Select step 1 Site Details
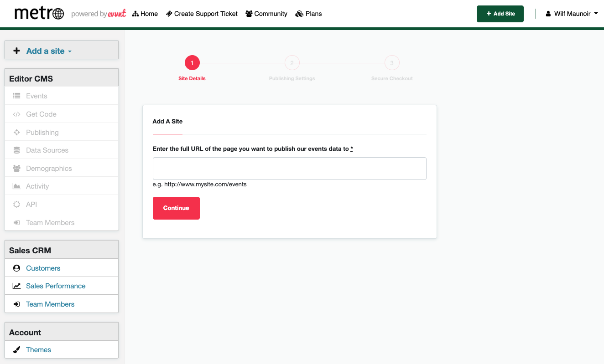 [192, 63]
